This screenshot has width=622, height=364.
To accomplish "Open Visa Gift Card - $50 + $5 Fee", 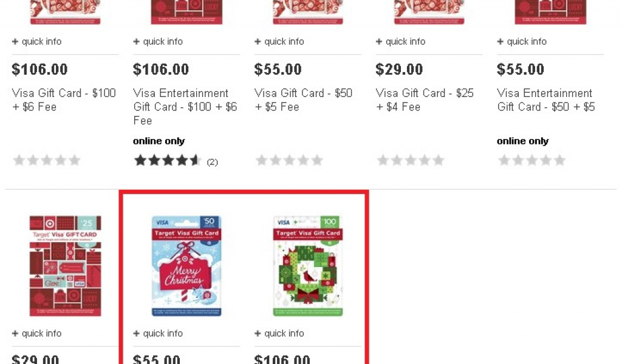I will [304, 100].
